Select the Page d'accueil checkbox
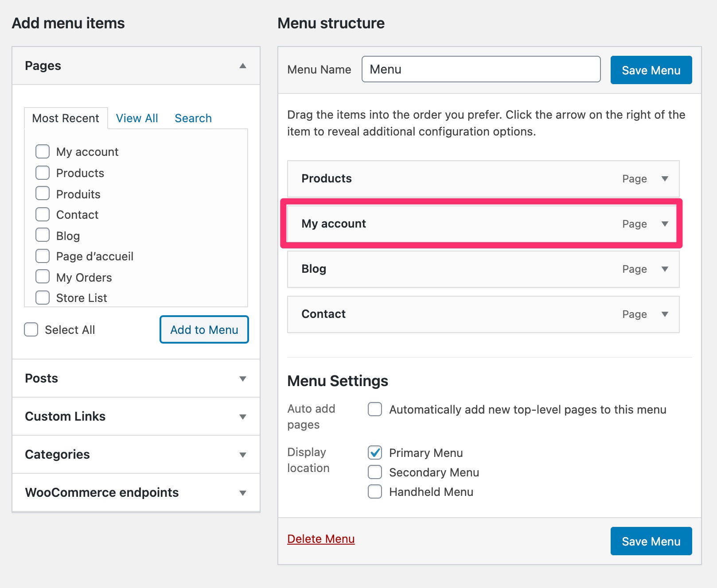The height and width of the screenshot is (588, 717). pyautogui.click(x=43, y=256)
